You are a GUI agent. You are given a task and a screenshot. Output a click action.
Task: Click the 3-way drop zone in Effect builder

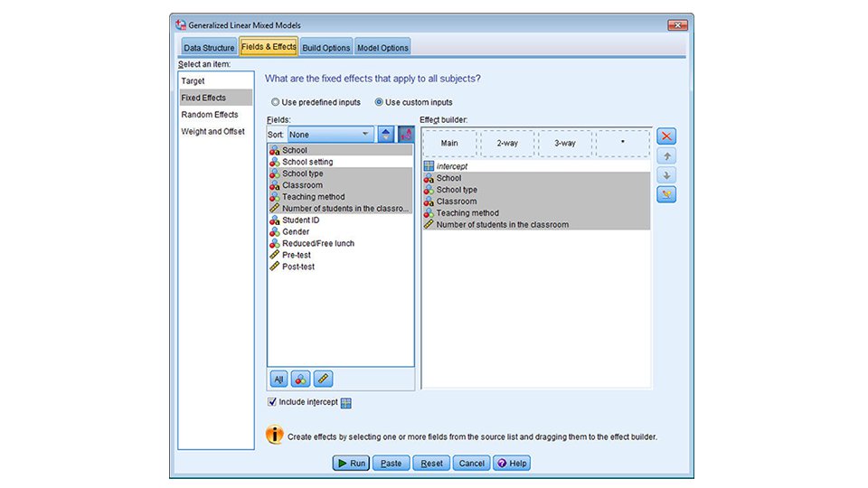565,144
